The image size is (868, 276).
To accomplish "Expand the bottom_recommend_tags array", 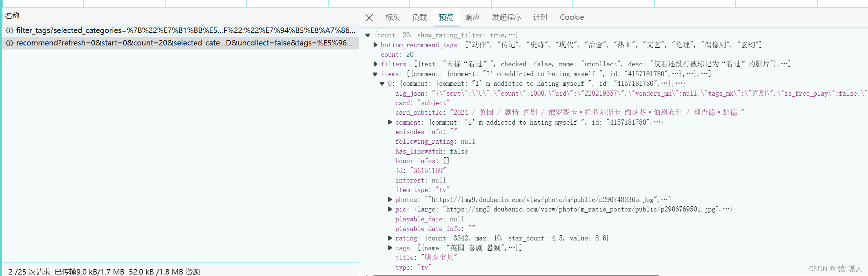I will [375, 45].
